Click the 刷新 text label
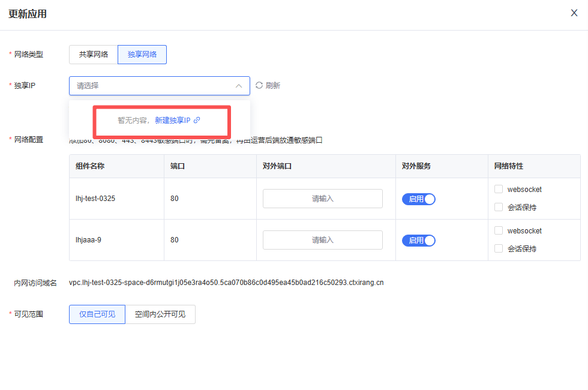Image resolution: width=588 pixels, height=390 pixels. coord(273,85)
